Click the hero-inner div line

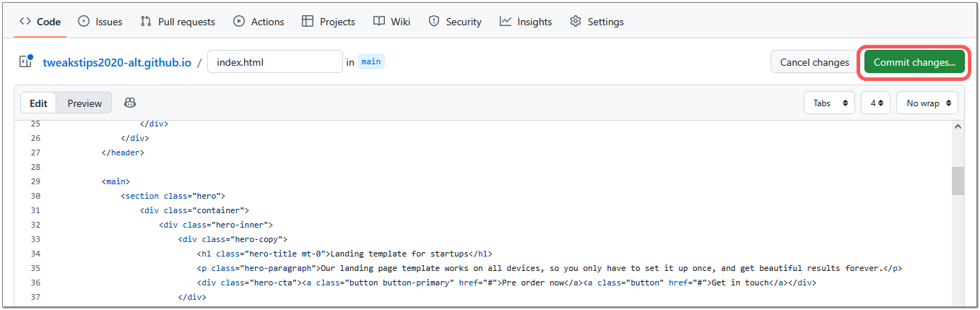coord(216,225)
